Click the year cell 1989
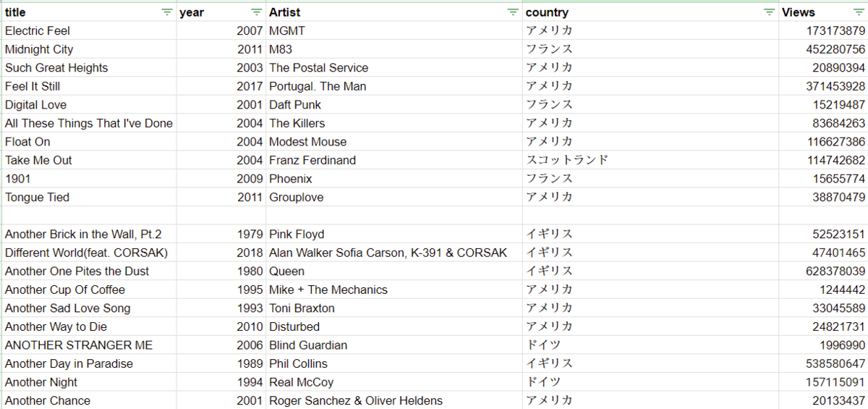Image resolution: width=868 pixels, height=409 pixels. pos(221,363)
